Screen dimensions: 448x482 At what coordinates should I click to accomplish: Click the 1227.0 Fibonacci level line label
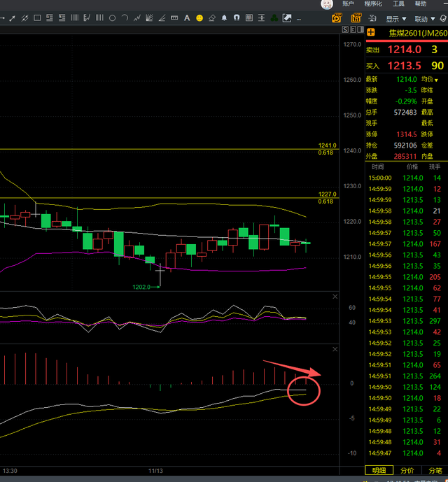point(328,194)
